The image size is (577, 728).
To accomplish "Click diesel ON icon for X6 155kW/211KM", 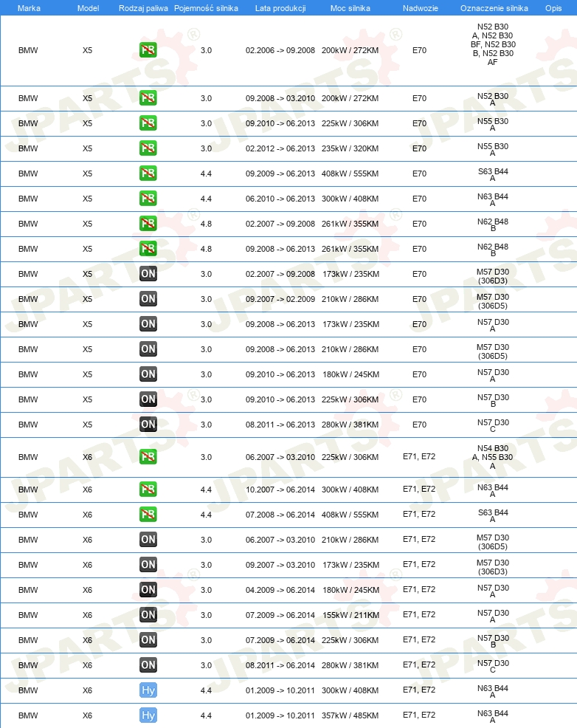I will [148, 614].
